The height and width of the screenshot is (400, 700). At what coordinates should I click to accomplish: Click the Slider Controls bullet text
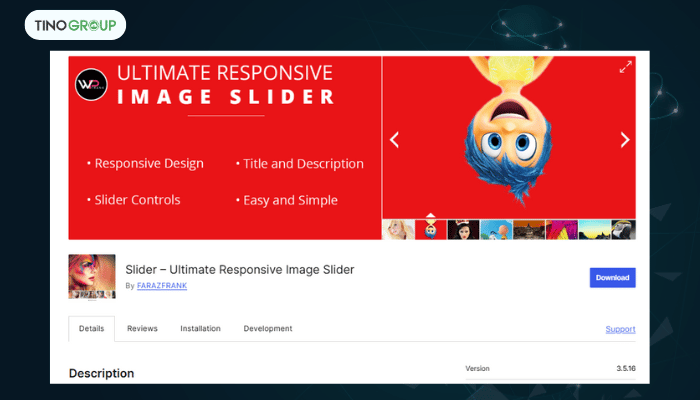pos(138,200)
